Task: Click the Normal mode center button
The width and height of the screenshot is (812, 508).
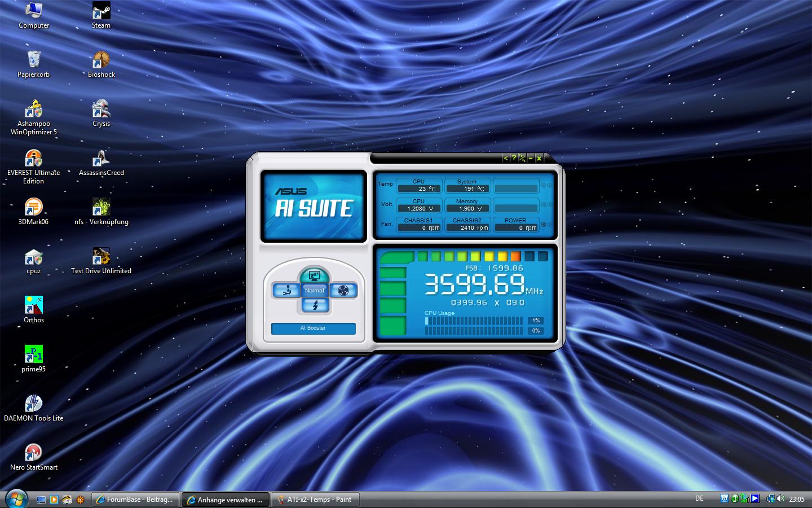Action: point(315,290)
